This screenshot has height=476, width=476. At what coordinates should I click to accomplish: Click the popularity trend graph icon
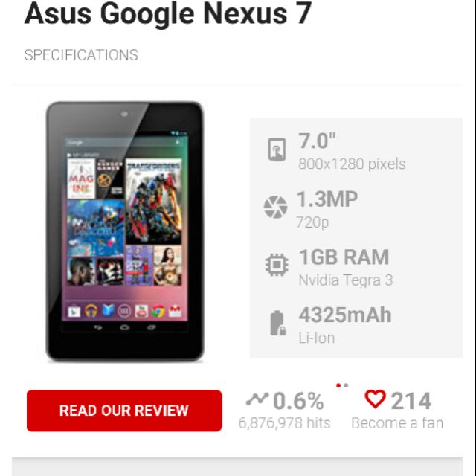pyautogui.click(x=257, y=399)
